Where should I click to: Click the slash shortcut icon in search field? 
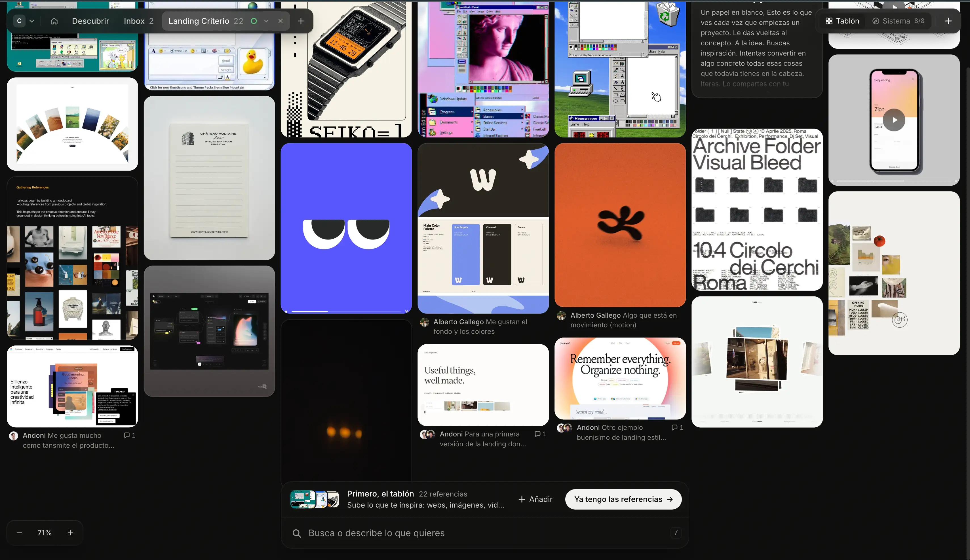click(x=676, y=533)
